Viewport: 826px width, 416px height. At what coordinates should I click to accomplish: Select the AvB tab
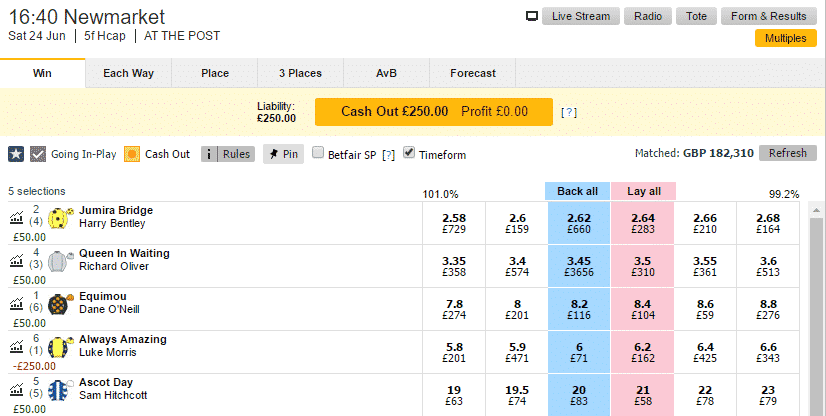coord(386,73)
